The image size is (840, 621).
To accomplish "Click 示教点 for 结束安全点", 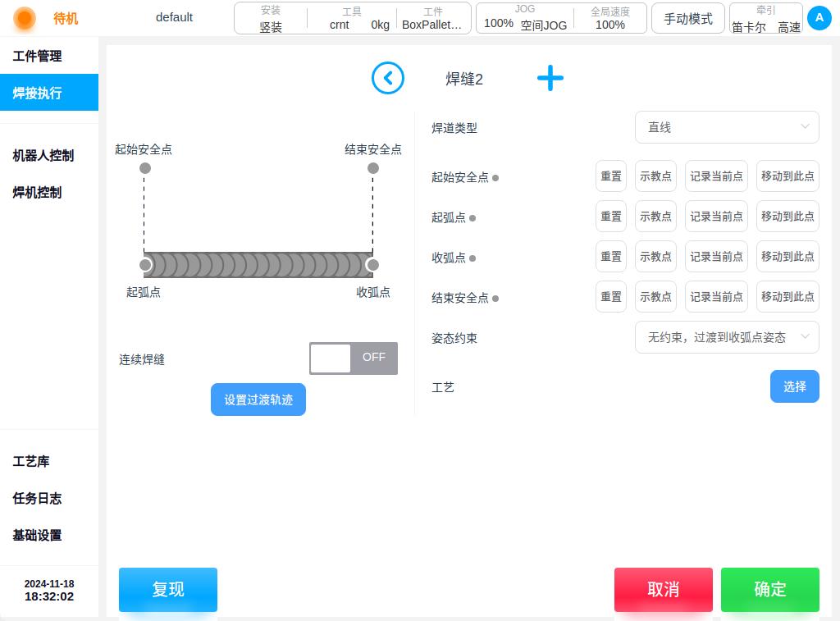I will click(x=655, y=297).
